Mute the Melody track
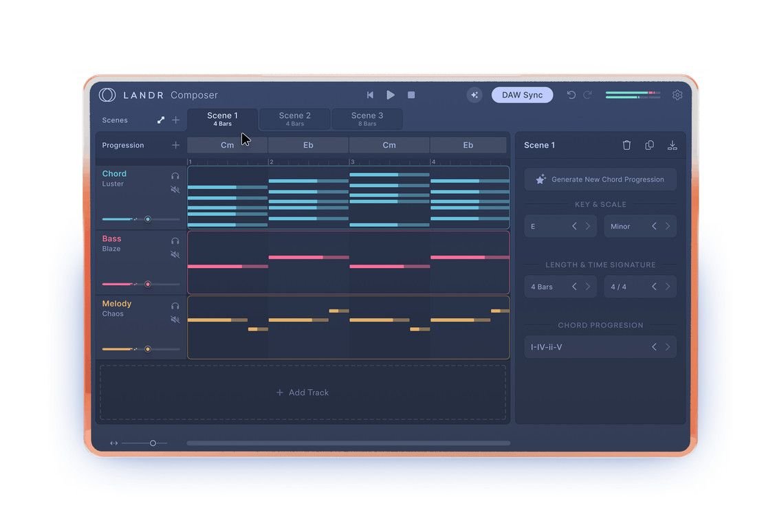The height and width of the screenshot is (532, 779). pos(175,320)
